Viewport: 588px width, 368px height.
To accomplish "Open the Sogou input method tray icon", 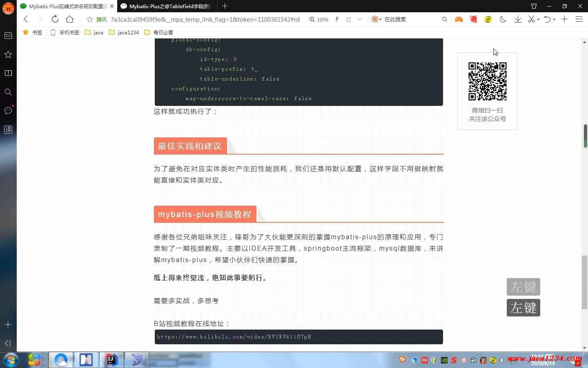I will coord(402,359).
